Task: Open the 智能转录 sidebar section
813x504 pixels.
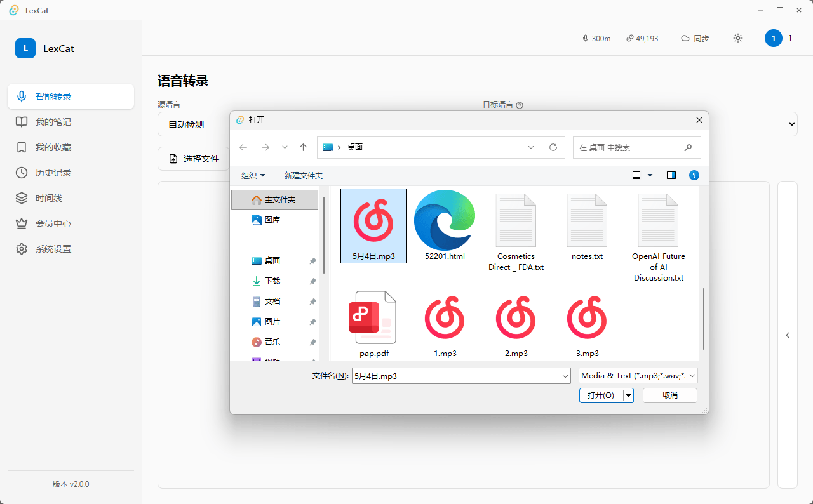Action: tap(71, 96)
